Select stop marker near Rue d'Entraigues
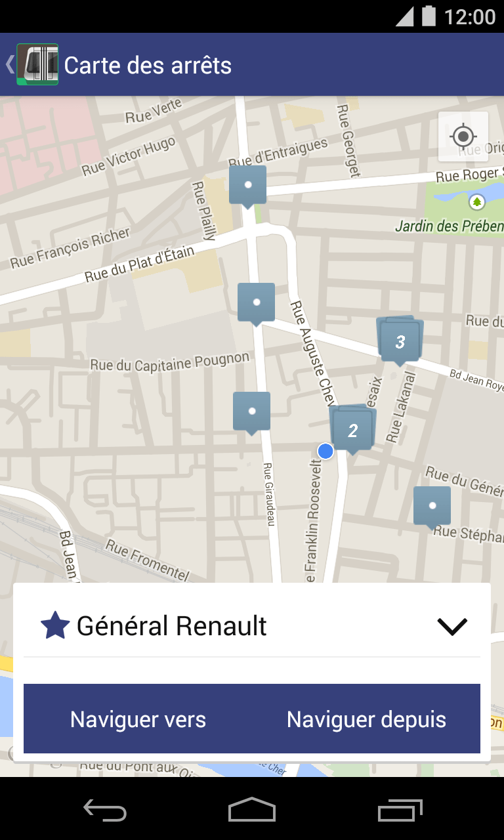Viewport: 504px width, 840px height. [247, 185]
